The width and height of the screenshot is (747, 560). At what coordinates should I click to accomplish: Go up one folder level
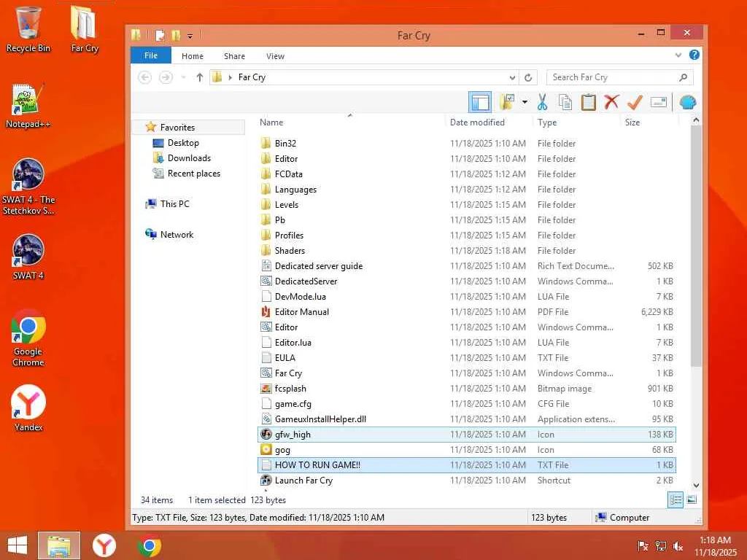(200, 77)
